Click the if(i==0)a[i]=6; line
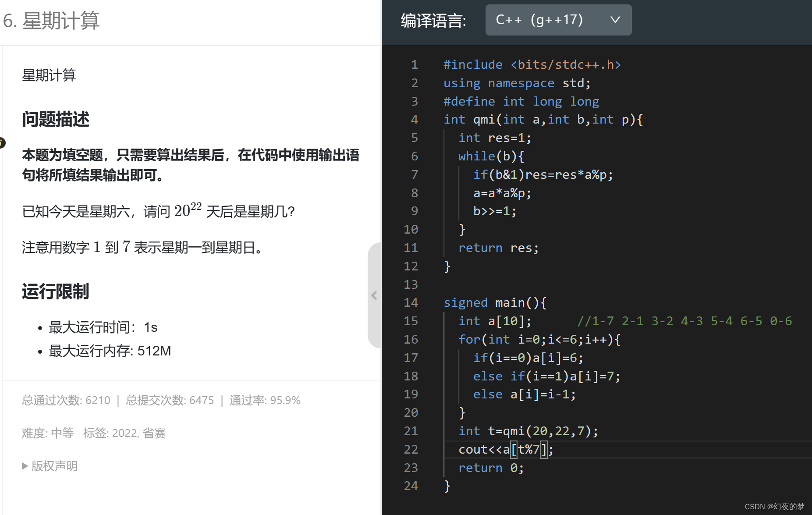 click(x=528, y=358)
